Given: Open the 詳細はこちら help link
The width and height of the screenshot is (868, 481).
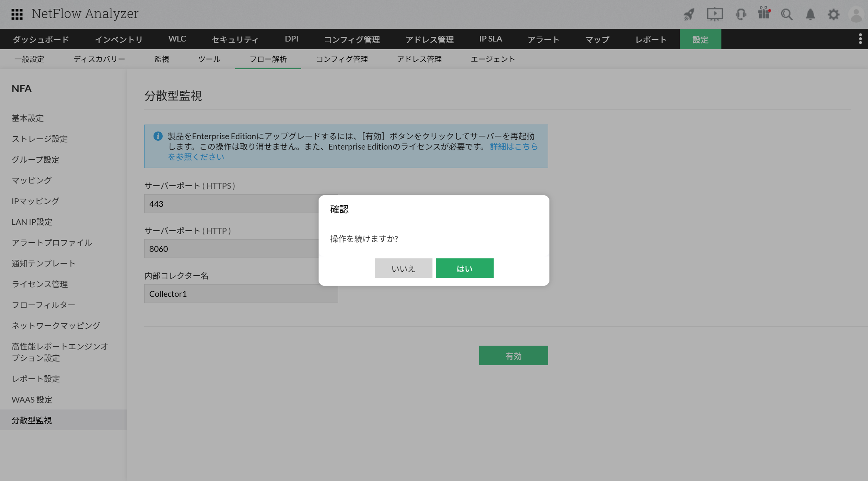Looking at the screenshot, I should (x=514, y=146).
